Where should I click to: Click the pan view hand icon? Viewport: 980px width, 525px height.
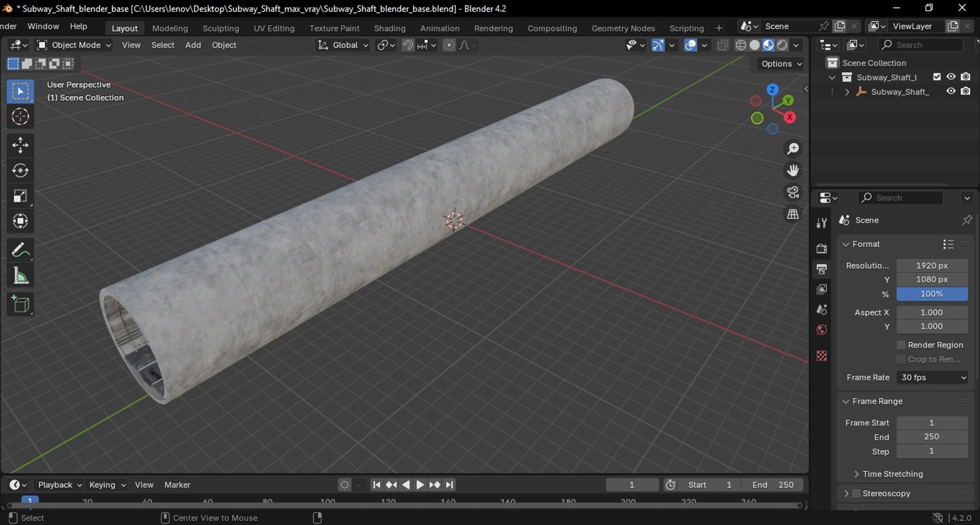pyautogui.click(x=793, y=171)
